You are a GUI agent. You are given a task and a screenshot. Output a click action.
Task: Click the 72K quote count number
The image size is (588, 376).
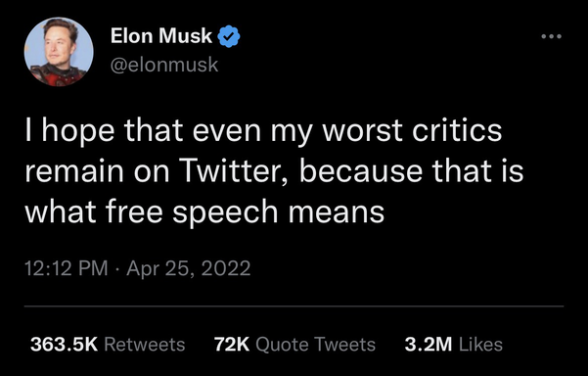click(x=232, y=344)
